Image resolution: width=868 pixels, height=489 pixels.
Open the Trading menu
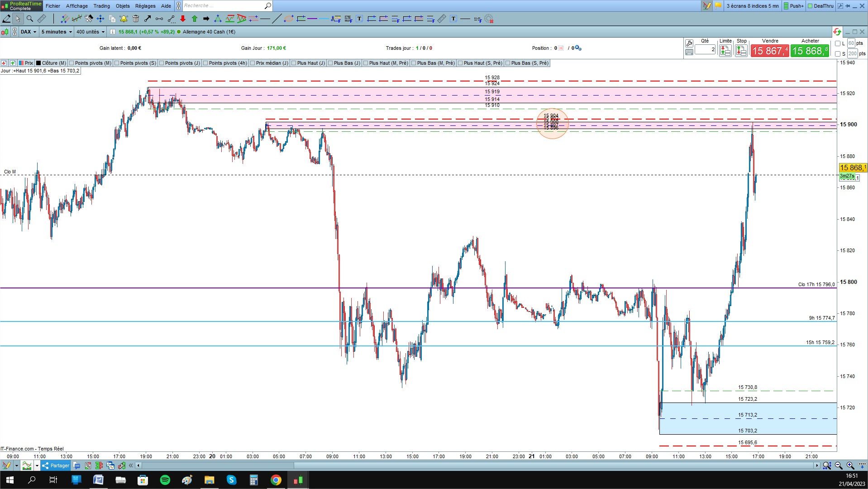101,6
